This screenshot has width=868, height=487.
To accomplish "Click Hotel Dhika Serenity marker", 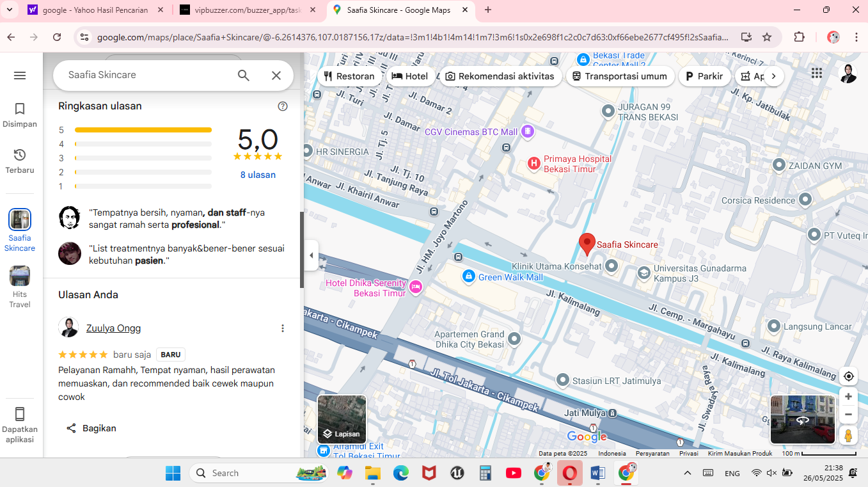I will tap(416, 286).
